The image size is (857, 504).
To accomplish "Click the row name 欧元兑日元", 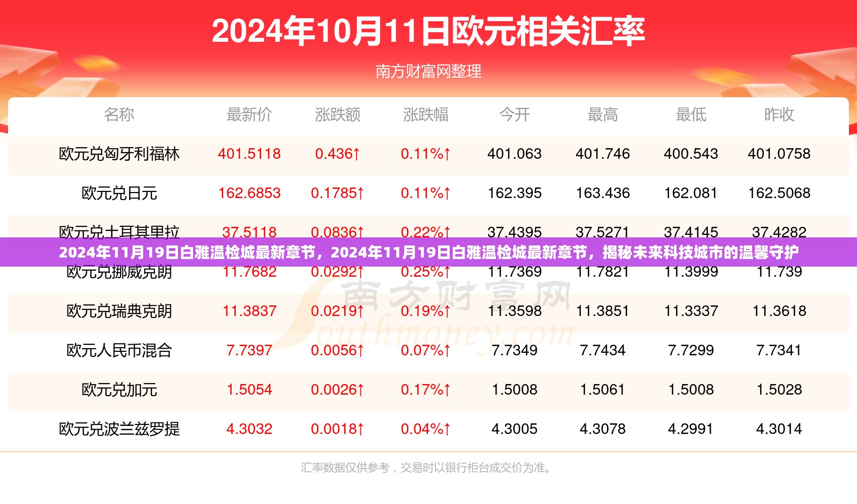I will click(x=119, y=193).
